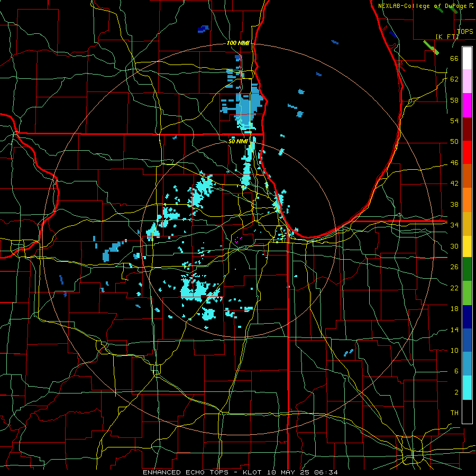The height and width of the screenshot is (476, 476).
Task: Click the bright red 50 kft swatch
Action: (x=467, y=152)
